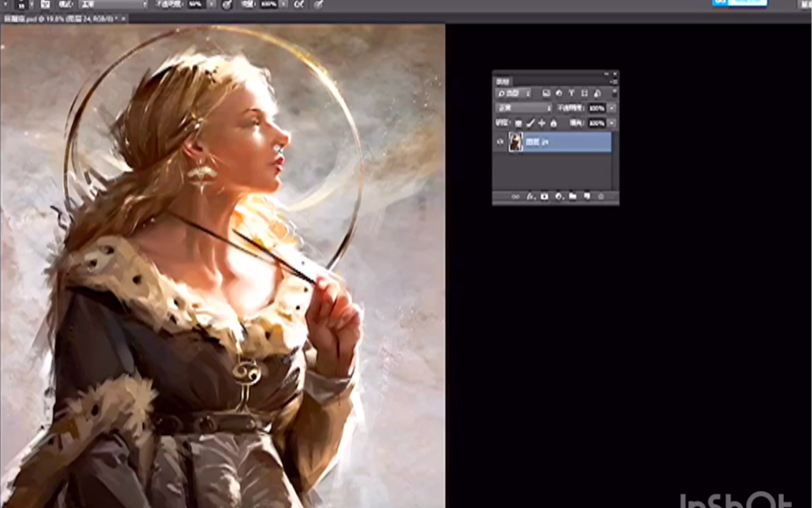Toggle the layer filtering switch on
The image size is (812, 508).
coord(614,93)
